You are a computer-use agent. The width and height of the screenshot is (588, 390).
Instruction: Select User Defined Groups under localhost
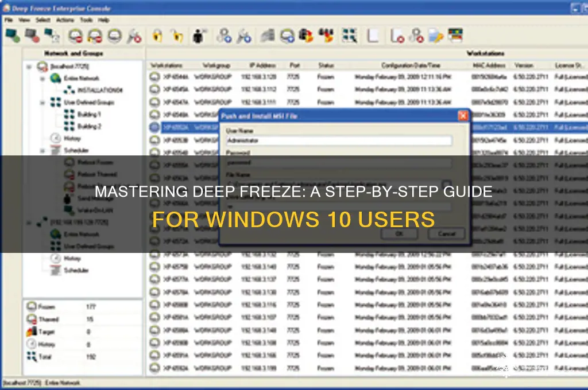coord(89,102)
